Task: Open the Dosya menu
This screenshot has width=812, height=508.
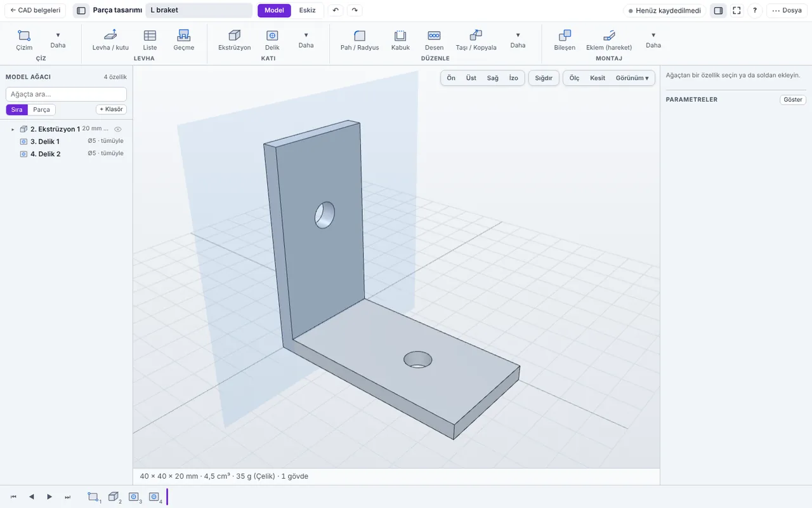Action: 787,10
